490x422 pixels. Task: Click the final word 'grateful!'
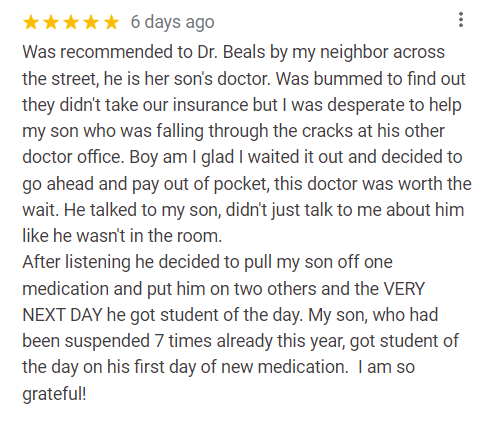pos(54,394)
